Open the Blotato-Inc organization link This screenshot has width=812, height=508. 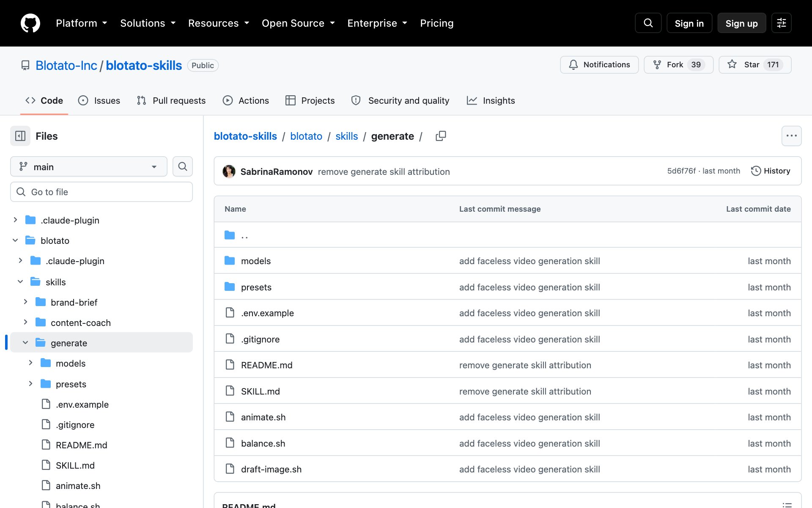tap(66, 65)
